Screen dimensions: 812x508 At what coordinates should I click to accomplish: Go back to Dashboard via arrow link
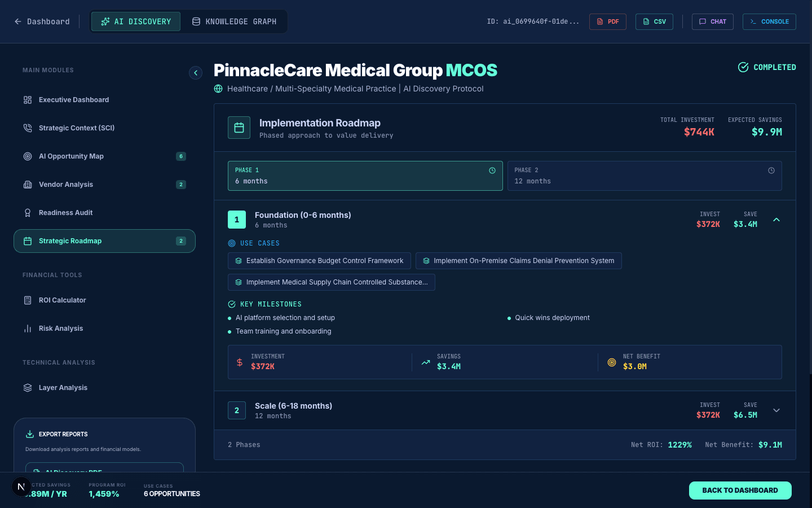tap(42, 21)
